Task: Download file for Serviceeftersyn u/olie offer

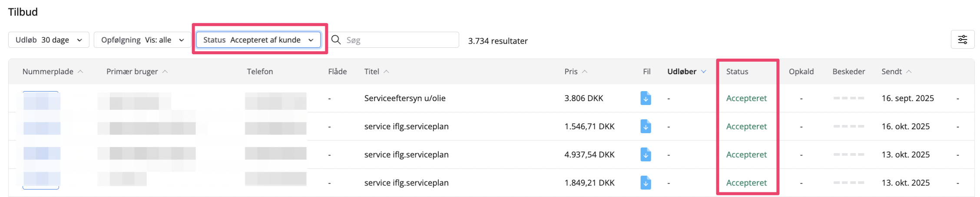Action: 646,98
